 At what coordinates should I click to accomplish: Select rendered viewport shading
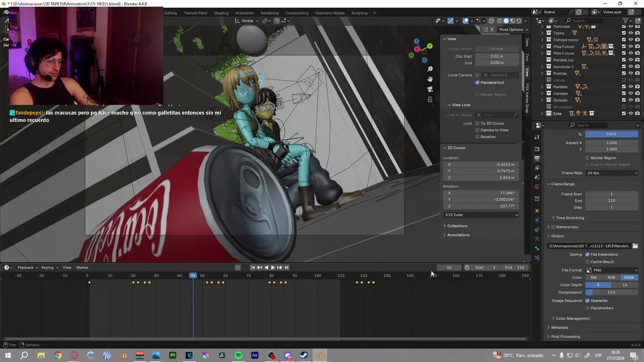(x=519, y=21)
